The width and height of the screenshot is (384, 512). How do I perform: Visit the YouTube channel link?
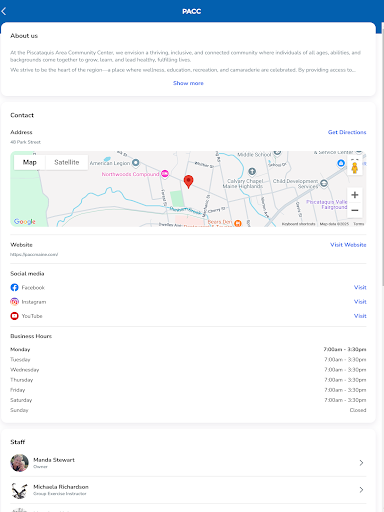coord(360,316)
